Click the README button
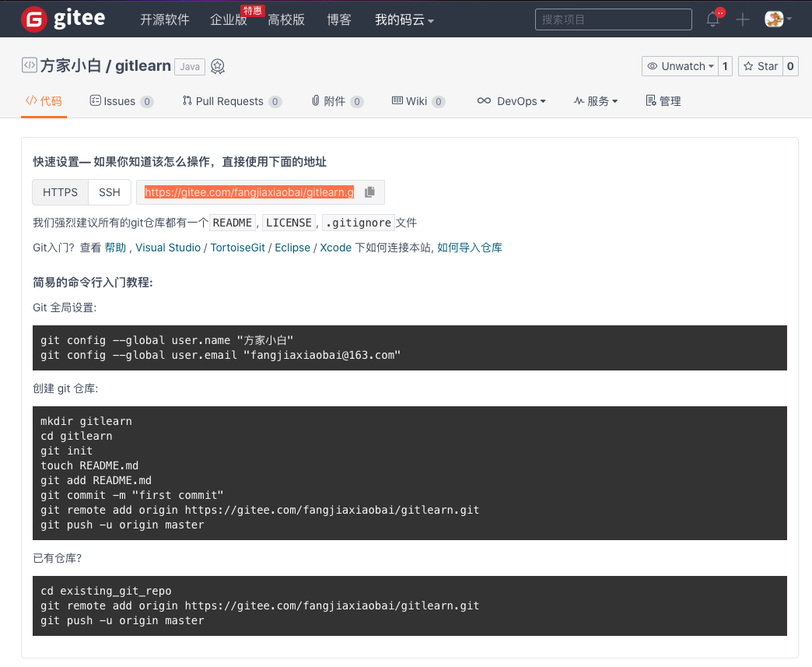Screen dimensions: 812x667 tap(233, 223)
